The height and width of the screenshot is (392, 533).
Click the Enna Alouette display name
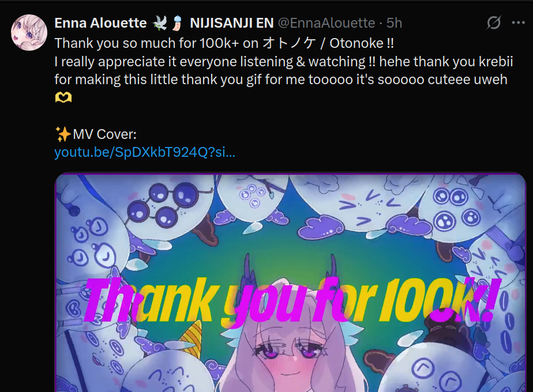coord(100,23)
